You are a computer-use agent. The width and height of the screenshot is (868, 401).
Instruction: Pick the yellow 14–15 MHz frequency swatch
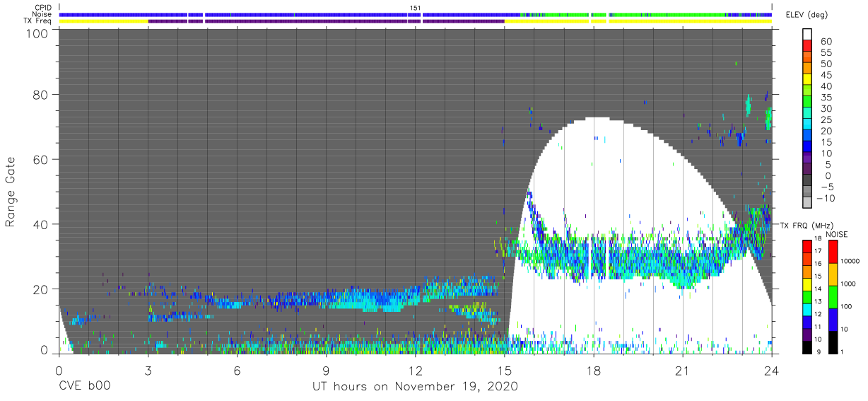coord(807,284)
